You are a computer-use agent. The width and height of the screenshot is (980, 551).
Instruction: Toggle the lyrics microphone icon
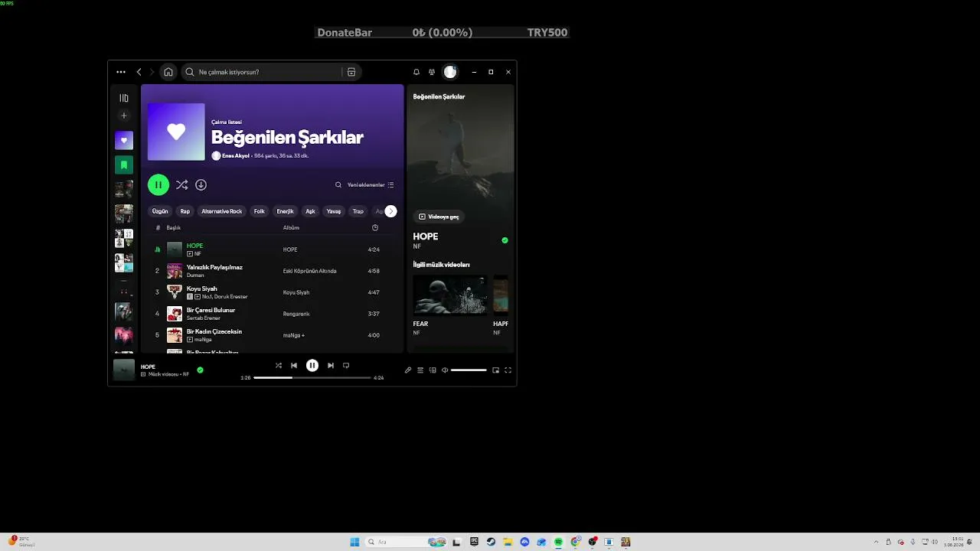tap(408, 370)
